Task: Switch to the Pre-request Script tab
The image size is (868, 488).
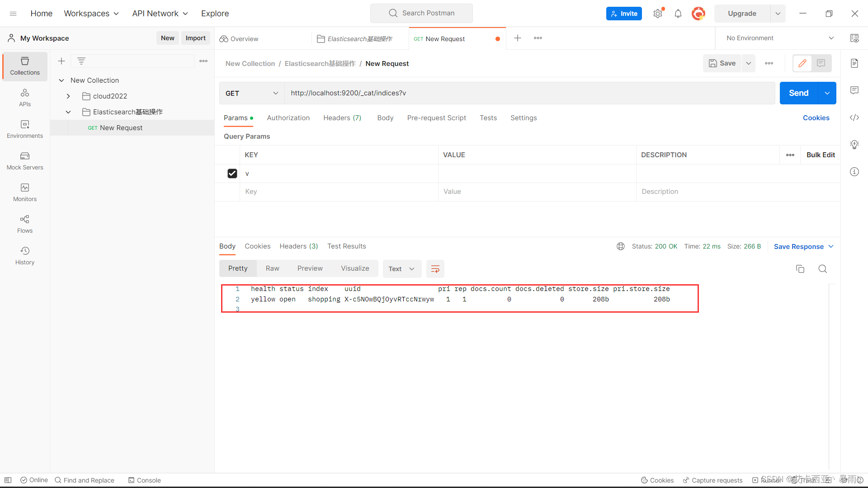Action: pos(437,118)
